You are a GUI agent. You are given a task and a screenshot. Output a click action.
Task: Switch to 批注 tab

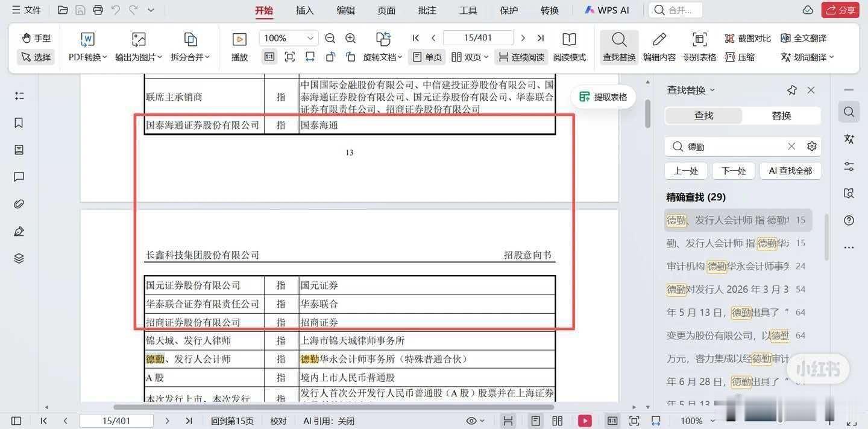tap(427, 10)
